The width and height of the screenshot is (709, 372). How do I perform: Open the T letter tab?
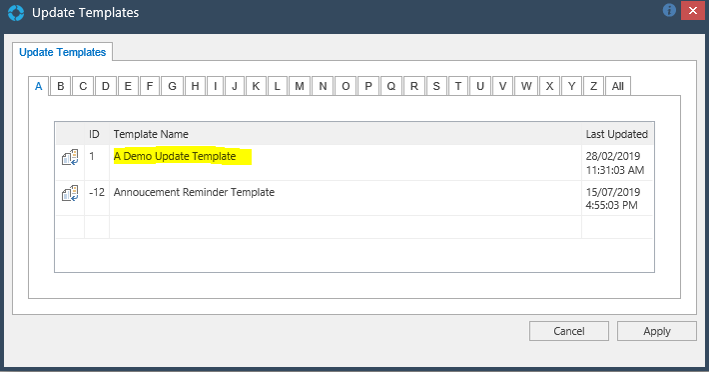458,86
